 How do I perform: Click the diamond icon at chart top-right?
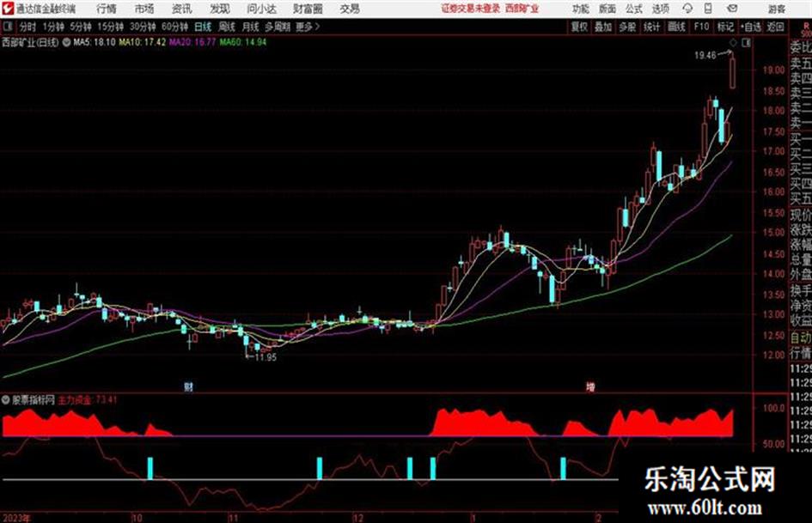coord(733,43)
